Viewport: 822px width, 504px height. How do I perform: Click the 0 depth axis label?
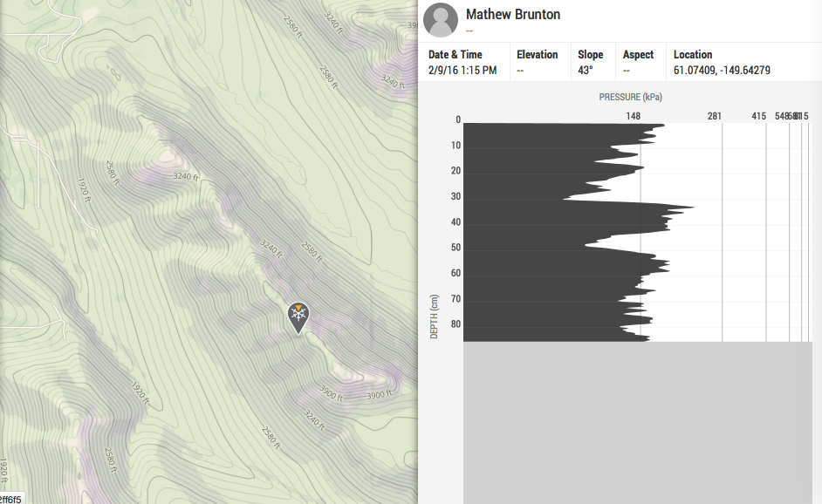(458, 120)
